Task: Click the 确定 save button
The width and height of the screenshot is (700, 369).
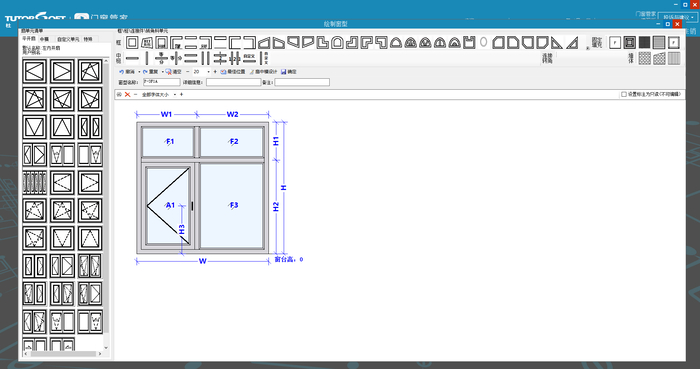Action: click(x=289, y=72)
